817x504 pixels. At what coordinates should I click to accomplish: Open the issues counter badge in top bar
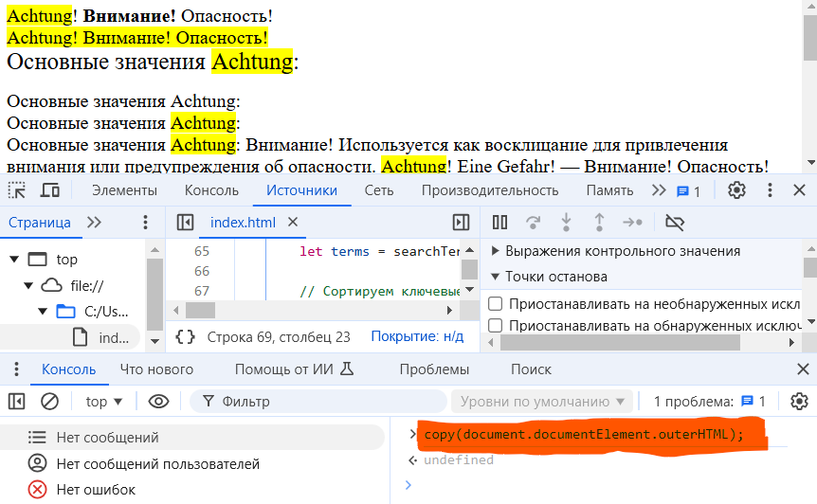click(x=688, y=191)
